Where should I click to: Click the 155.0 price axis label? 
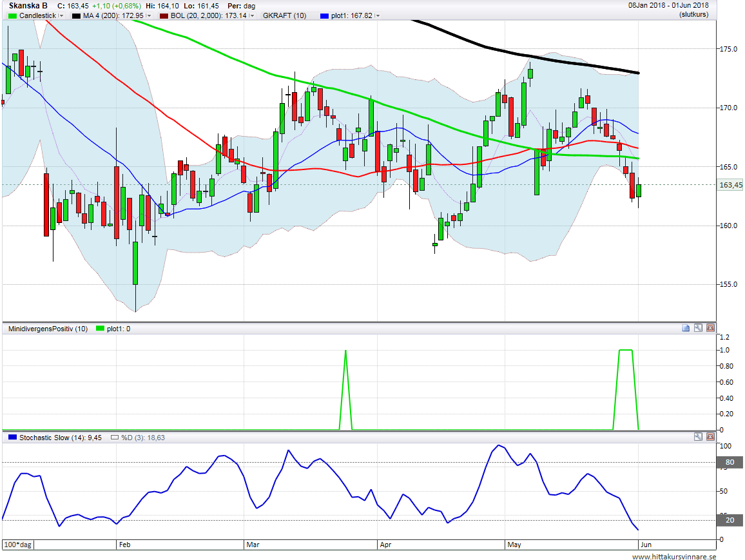coord(728,285)
